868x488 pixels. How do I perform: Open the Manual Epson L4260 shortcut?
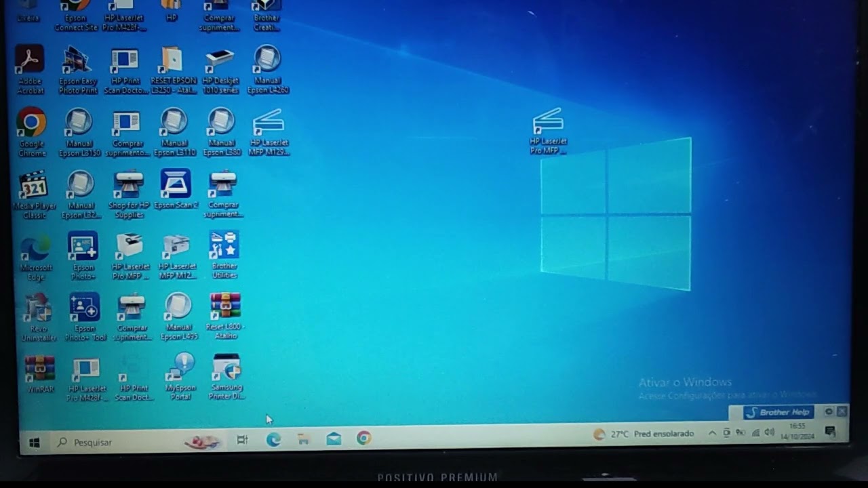267,68
